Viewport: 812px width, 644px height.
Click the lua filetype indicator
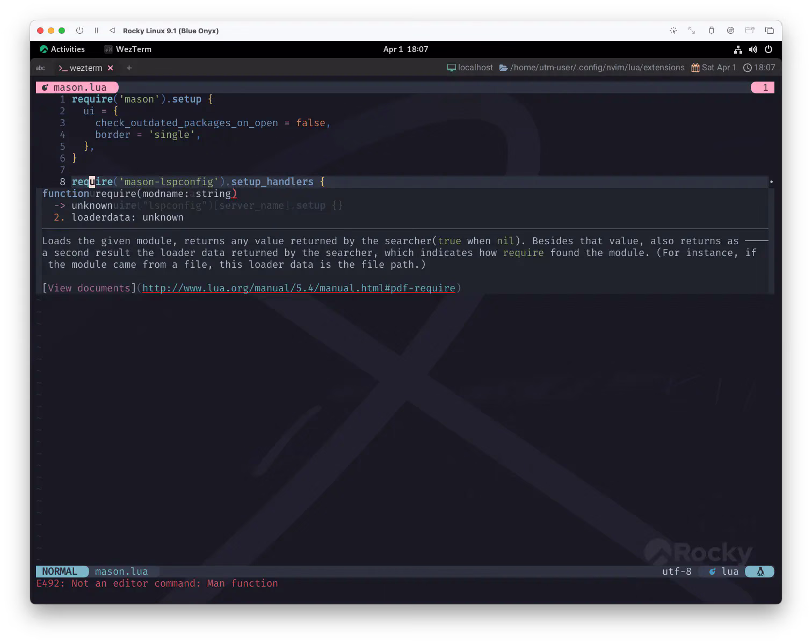point(724,572)
